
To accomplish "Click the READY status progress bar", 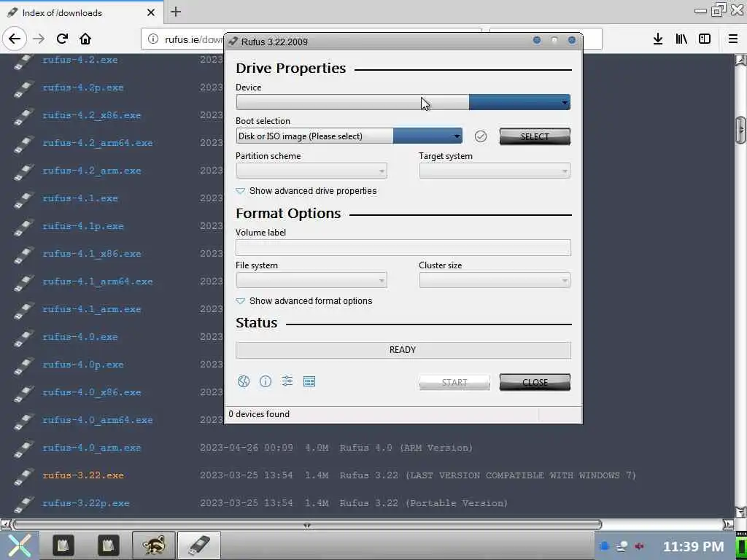I will 403,350.
